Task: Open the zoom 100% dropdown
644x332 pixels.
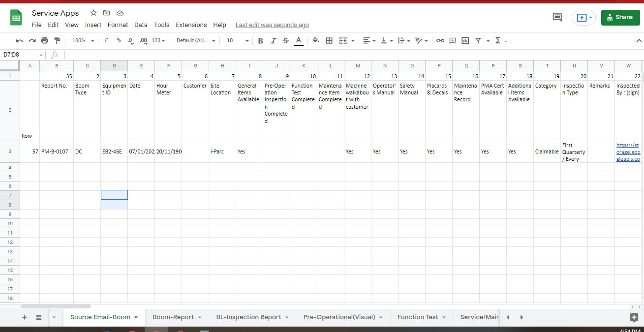Action: tap(82, 41)
